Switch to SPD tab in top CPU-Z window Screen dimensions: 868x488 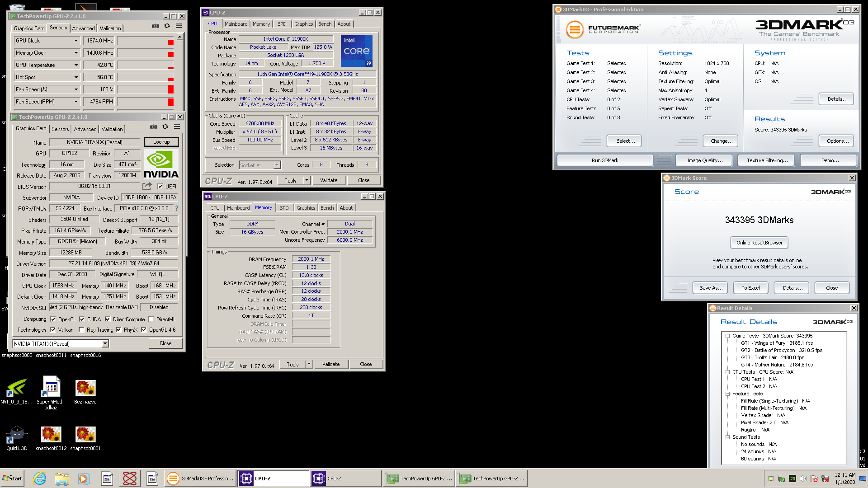(x=282, y=24)
